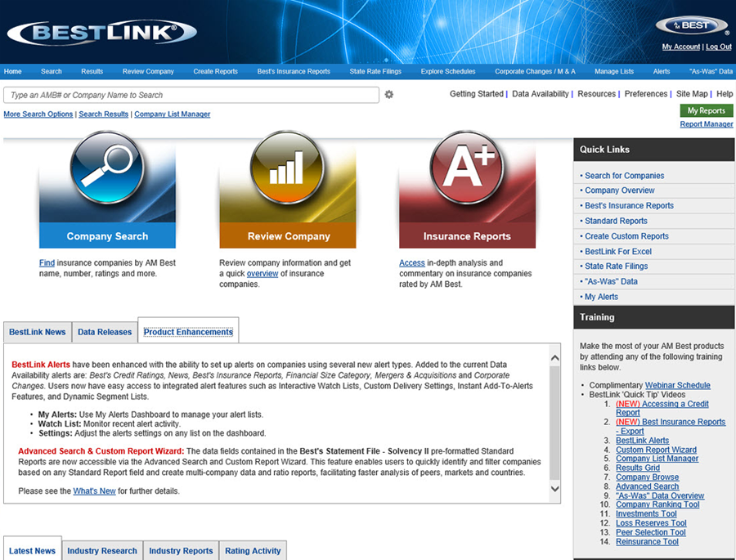Open search settings gear icon
Viewport: 736px width, 560px height.
pos(389,94)
